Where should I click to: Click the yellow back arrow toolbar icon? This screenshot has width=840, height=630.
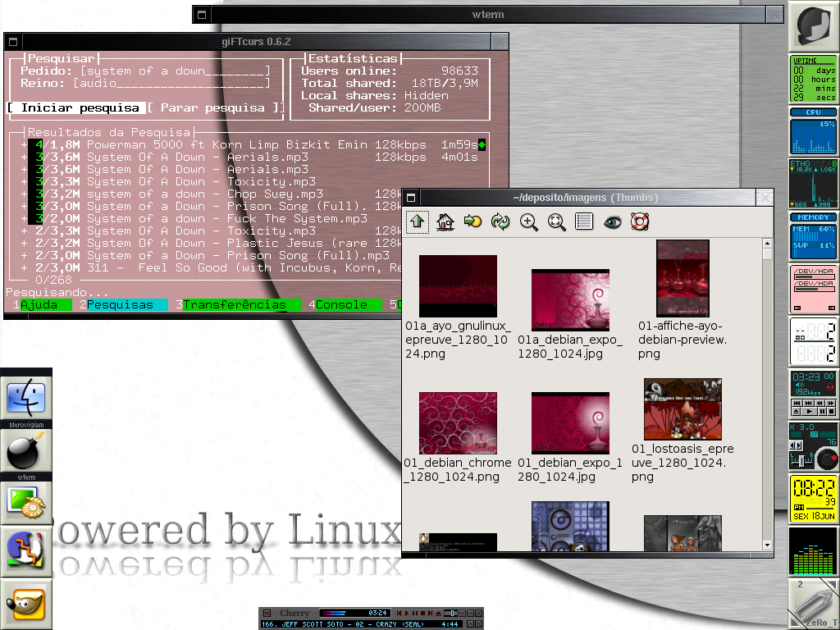tap(472, 221)
